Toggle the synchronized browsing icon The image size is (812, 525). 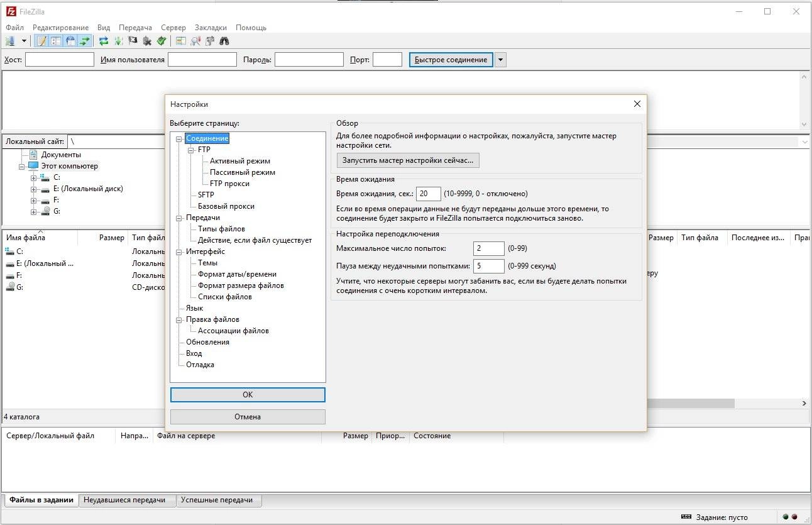click(209, 41)
